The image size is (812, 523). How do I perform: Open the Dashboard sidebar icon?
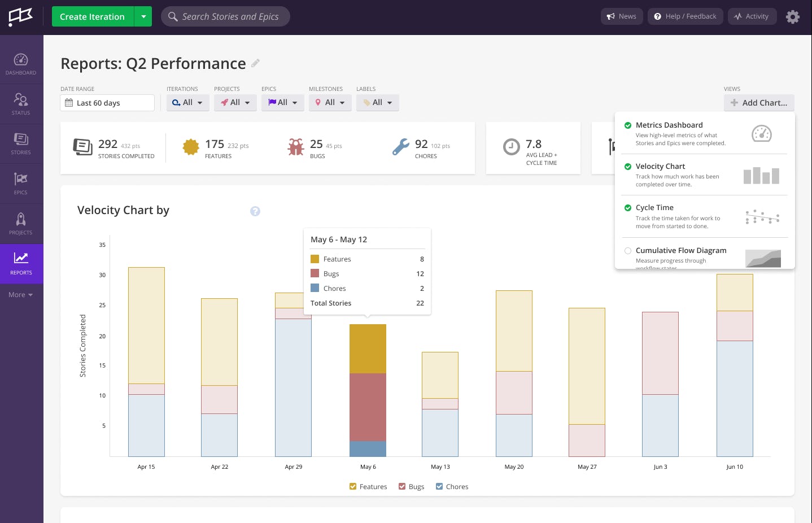tap(21, 64)
